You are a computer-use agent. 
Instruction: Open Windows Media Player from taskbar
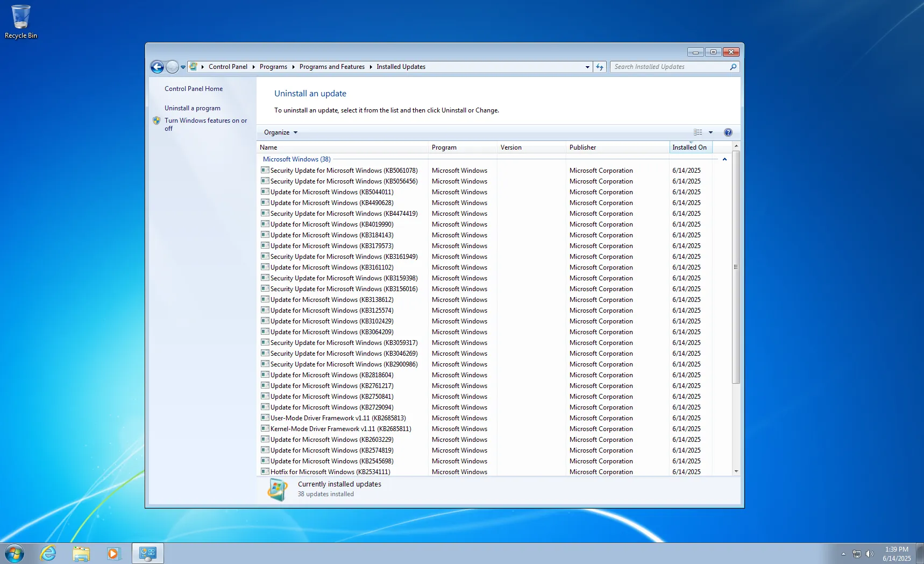coord(113,553)
